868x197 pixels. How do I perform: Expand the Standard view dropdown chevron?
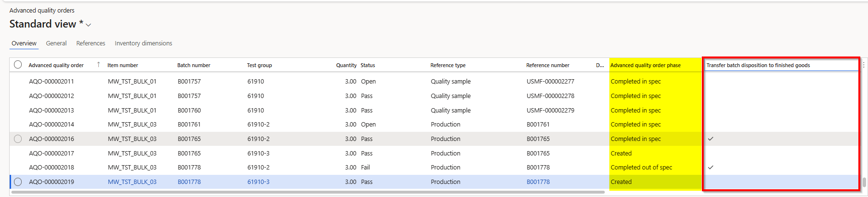(89, 25)
